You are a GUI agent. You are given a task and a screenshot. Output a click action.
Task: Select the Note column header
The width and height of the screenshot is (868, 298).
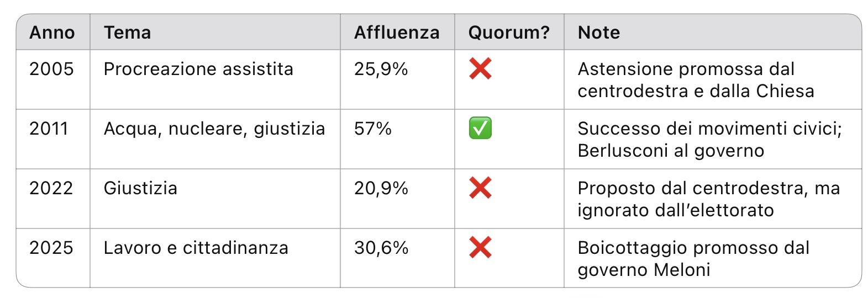[599, 33]
